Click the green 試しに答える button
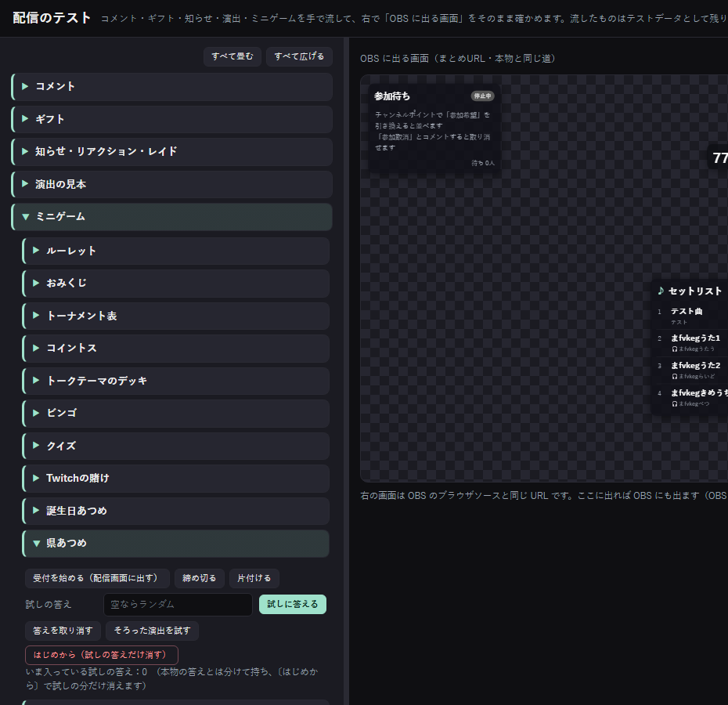 click(x=293, y=604)
